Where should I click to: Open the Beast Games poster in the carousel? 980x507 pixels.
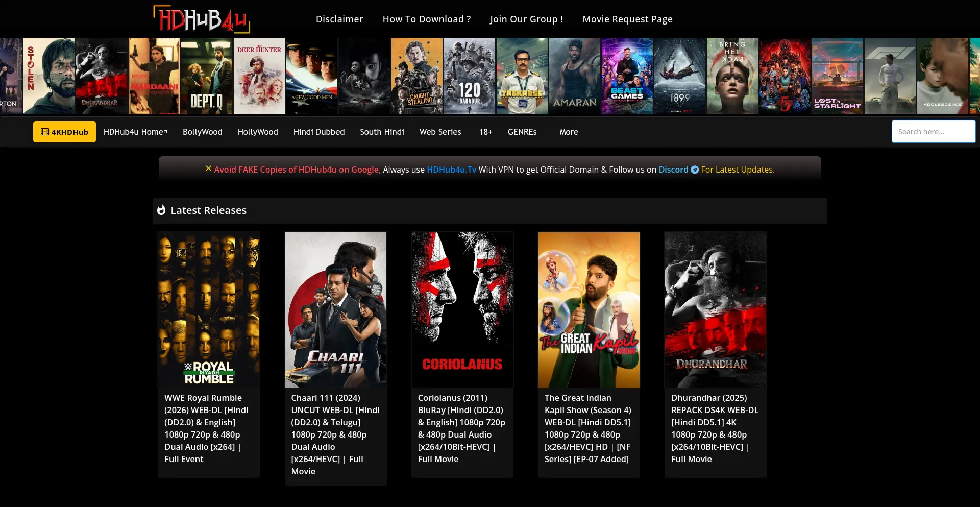click(627, 76)
